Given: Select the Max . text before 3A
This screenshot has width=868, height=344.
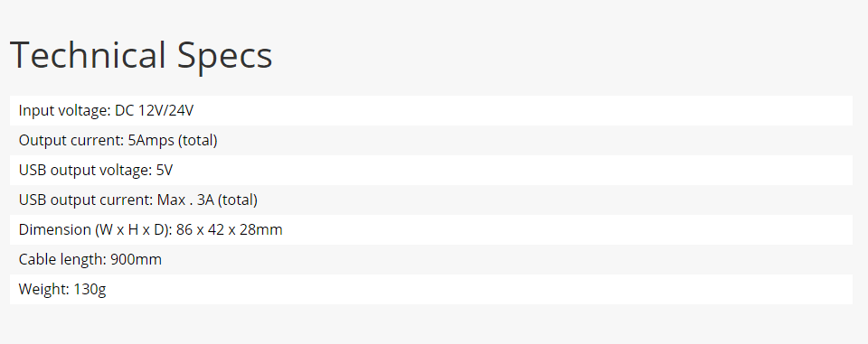Looking at the screenshot, I should click(x=175, y=200).
